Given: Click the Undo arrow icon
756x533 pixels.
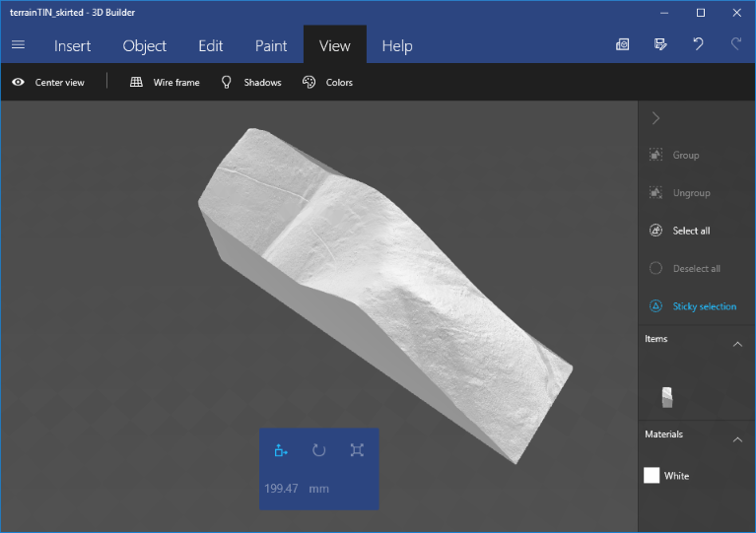Looking at the screenshot, I should pyautogui.click(x=698, y=44).
